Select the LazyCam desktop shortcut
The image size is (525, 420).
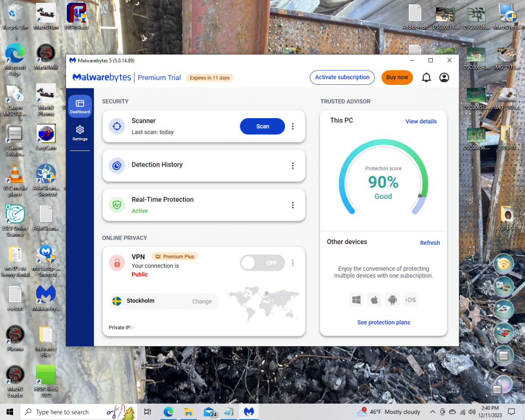point(46,137)
